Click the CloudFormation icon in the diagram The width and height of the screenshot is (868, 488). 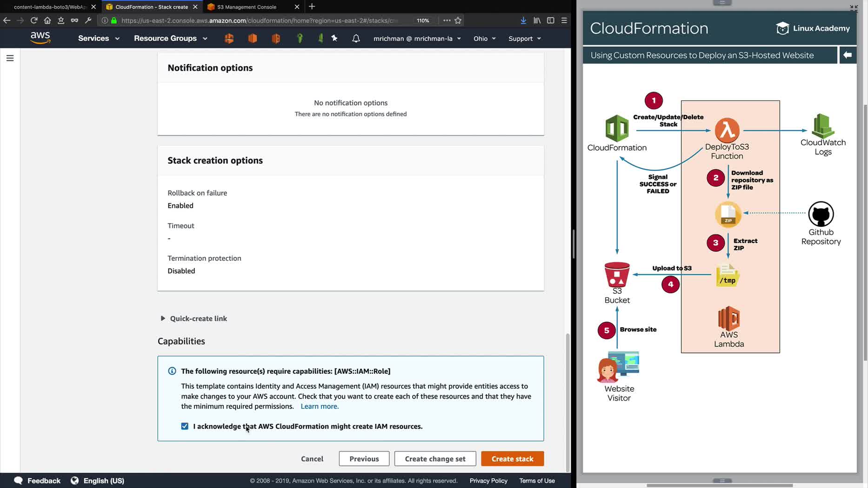pos(617,128)
